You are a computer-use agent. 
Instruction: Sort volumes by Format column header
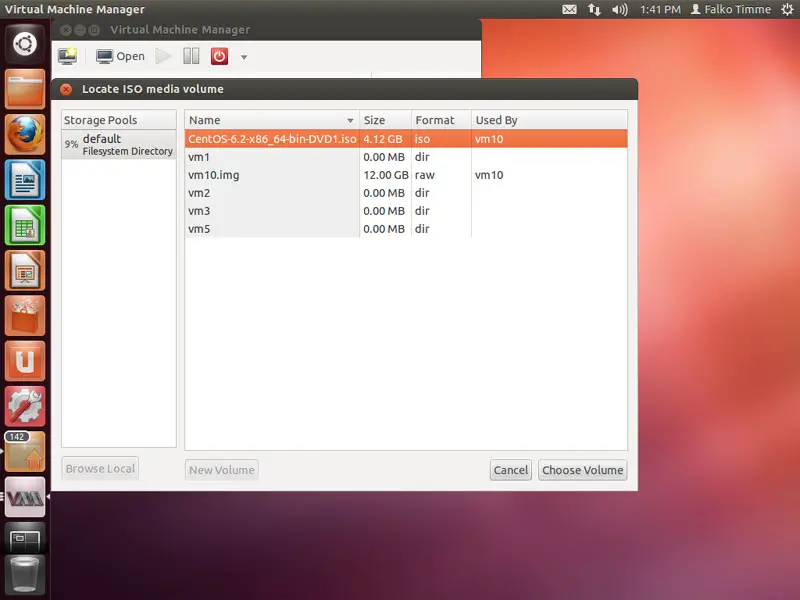441,120
